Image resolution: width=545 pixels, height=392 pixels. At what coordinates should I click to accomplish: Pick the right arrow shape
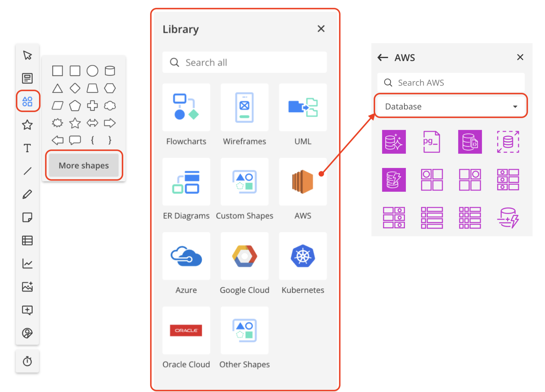[x=110, y=123]
